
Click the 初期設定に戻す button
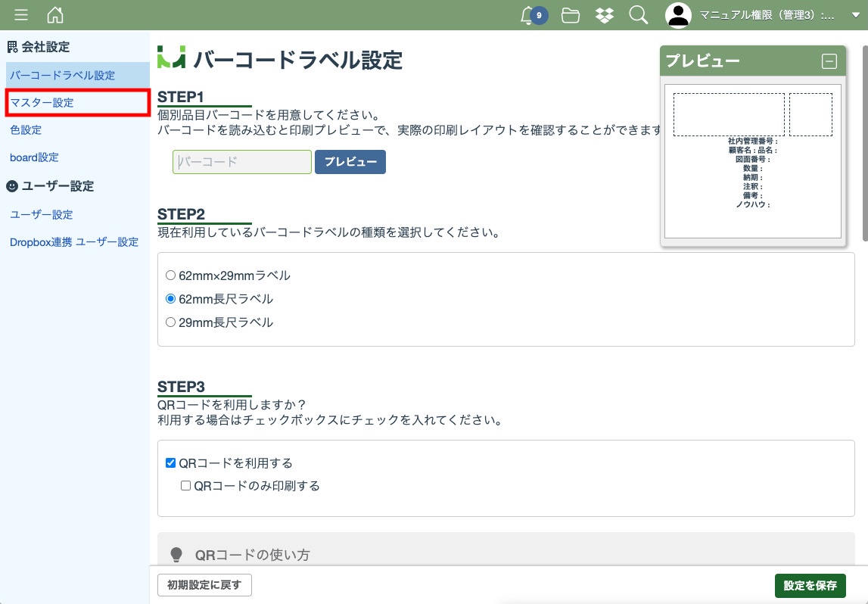coord(204,586)
